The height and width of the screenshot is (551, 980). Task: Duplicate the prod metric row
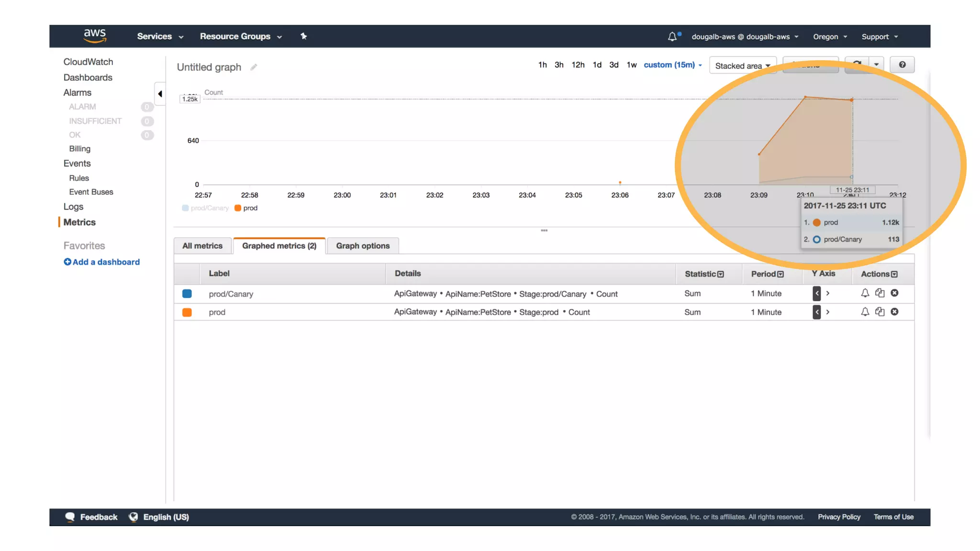point(880,312)
